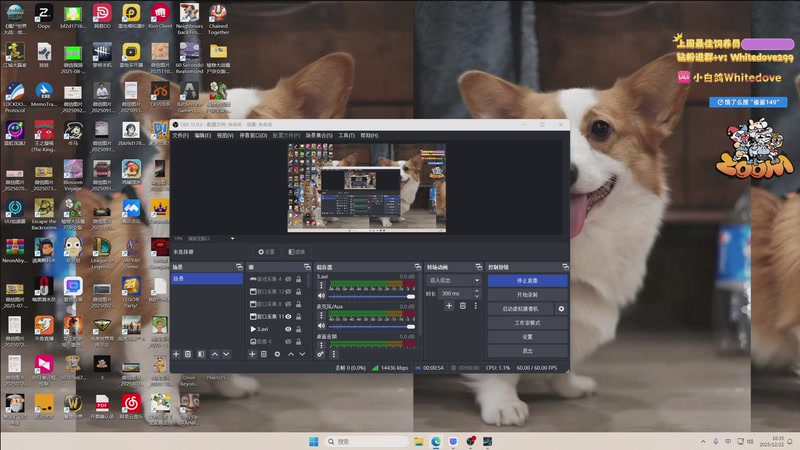
Task: Open advanced audio properties gears icon
Action: coord(320,354)
